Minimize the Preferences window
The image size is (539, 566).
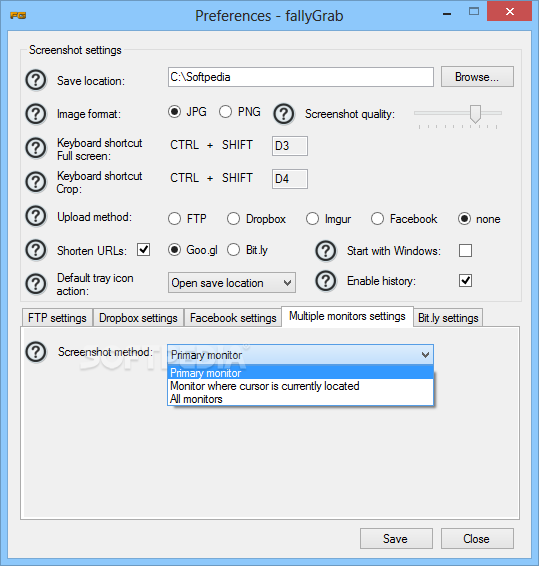coord(447,13)
